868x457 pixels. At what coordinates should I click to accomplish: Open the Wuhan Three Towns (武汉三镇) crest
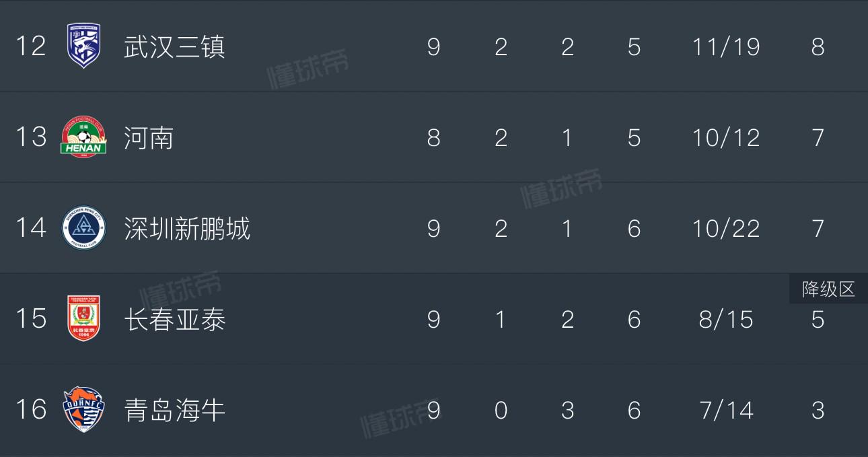(84, 46)
